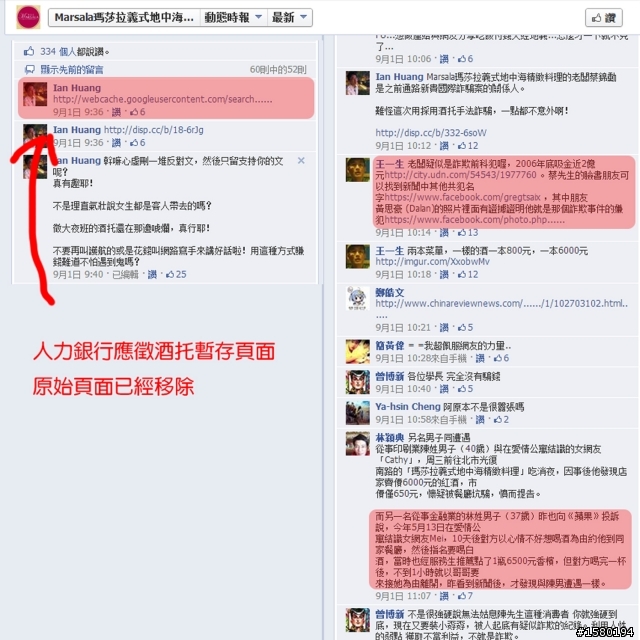Click the chinareviewnews.com article link
Viewport: 640px width, 640px height.
tap(502, 304)
